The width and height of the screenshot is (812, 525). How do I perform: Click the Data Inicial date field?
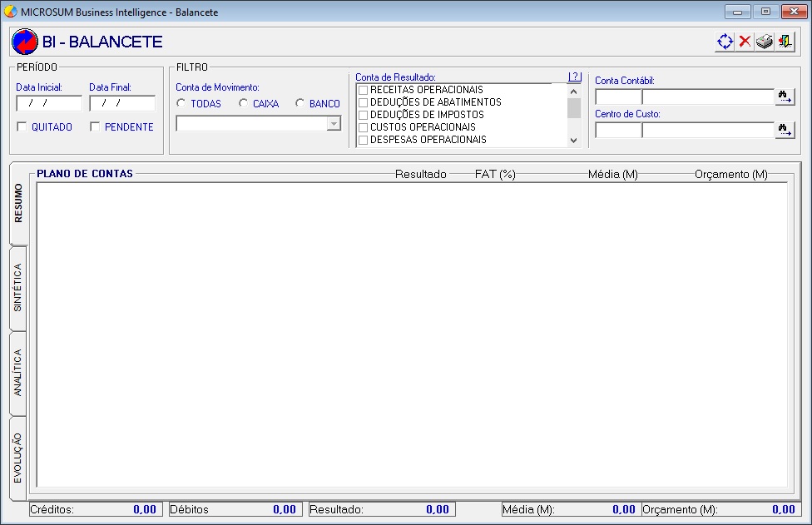(x=48, y=103)
